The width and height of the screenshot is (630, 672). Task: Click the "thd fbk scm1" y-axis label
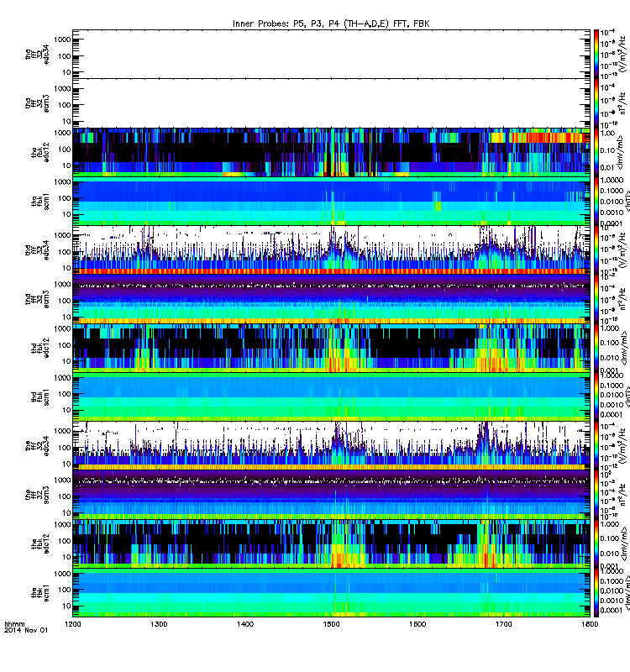click(x=40, y=396)
